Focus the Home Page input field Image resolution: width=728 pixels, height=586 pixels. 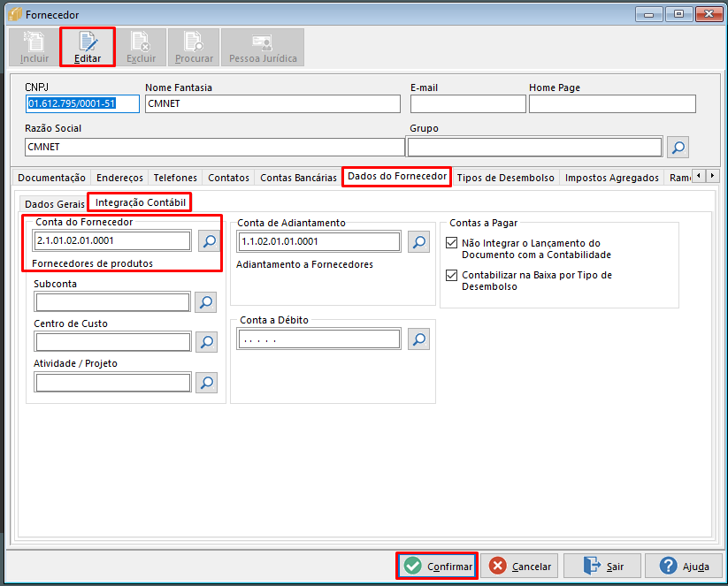[x=612, y=104]
